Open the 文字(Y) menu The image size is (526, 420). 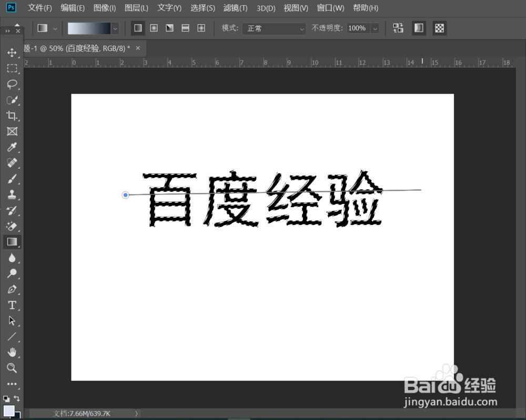(x=169, y=8)
